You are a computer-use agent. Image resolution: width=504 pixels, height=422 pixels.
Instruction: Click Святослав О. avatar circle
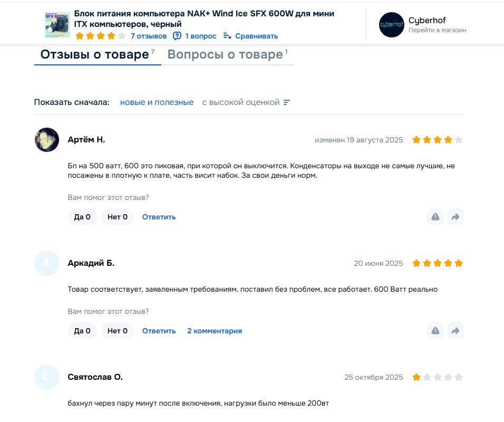click(47, 377)
